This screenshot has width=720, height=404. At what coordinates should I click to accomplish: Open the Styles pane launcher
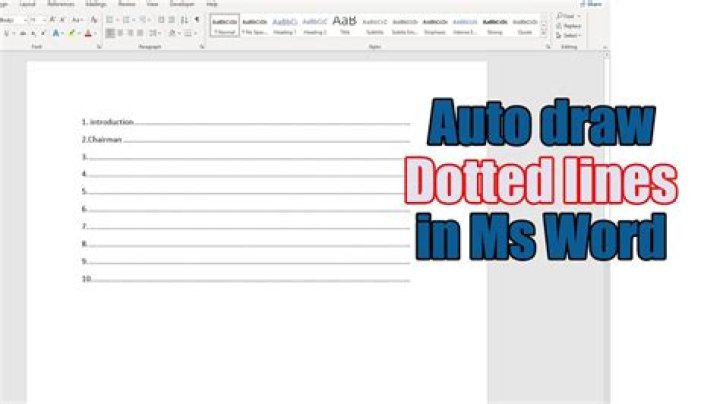(548, 47)
